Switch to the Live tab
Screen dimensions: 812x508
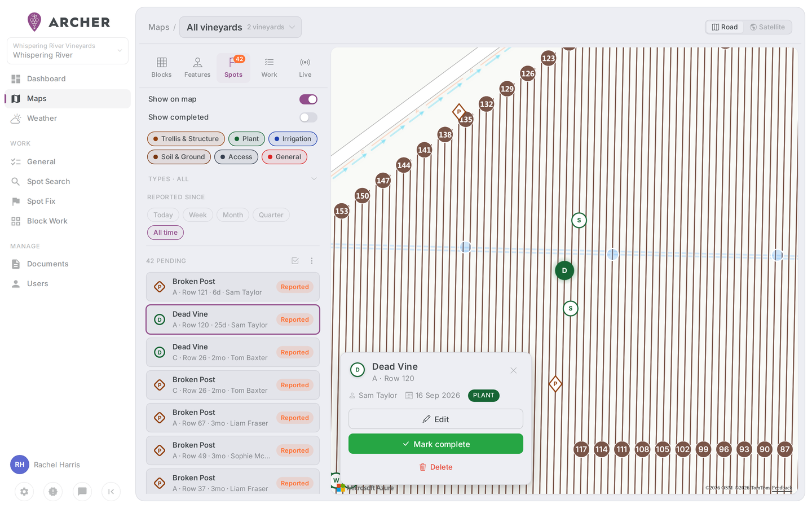tap(305, 68)
